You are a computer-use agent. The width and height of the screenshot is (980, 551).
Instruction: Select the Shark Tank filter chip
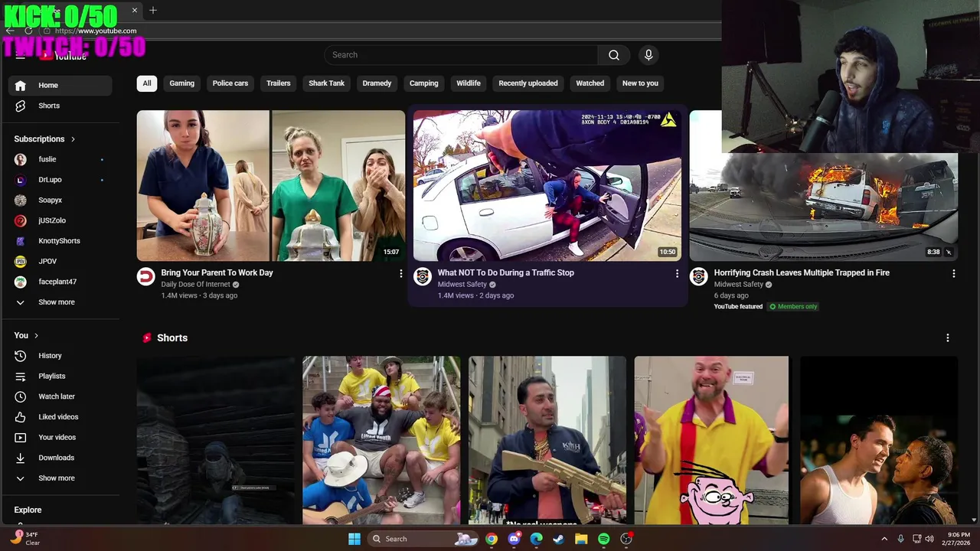(x=327, y=83)
